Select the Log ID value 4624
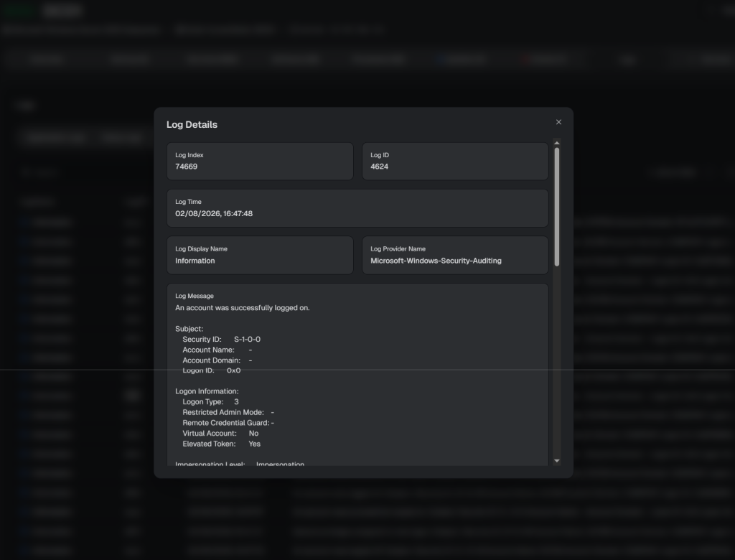This screenshot has height=560, width=735. pyautogui.click(x=380, y=167)
